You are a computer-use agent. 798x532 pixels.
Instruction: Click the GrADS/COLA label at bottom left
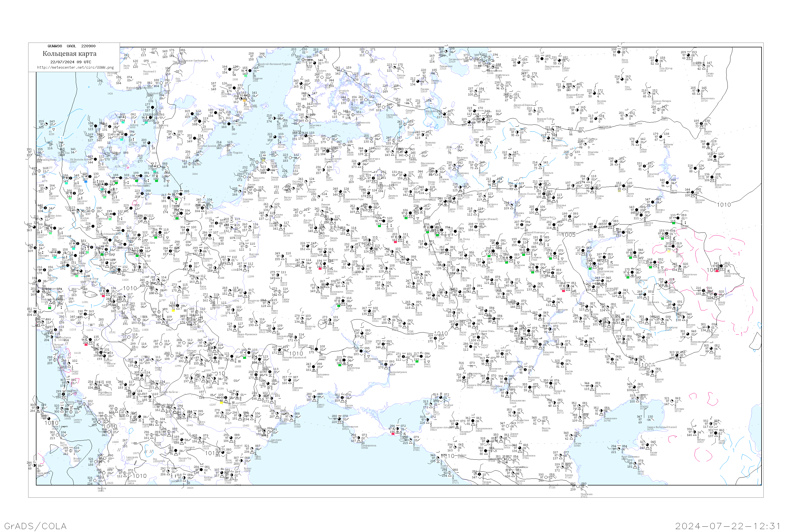click(35, 526)
